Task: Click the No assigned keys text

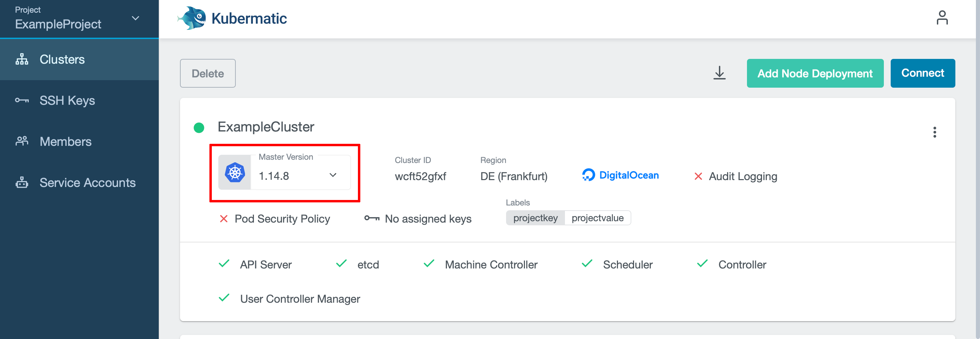Action: 428,218
